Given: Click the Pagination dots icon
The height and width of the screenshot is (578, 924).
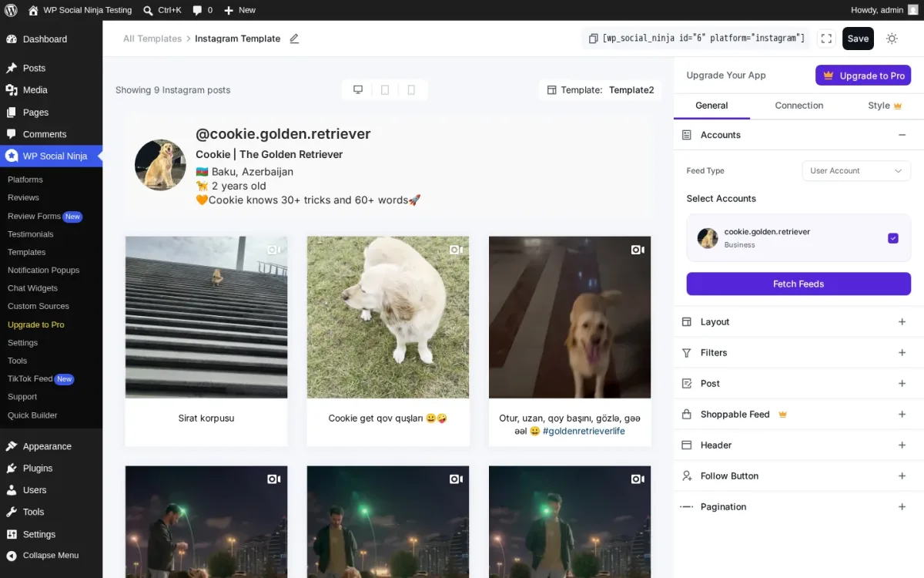Looking at the screenshot, I should tap(687, 506).
